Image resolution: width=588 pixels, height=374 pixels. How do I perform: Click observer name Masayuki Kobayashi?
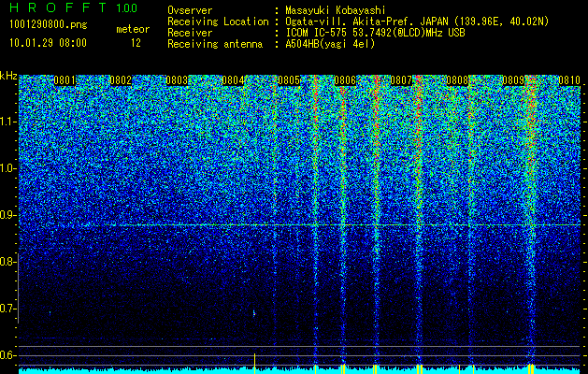click(336, 10)
